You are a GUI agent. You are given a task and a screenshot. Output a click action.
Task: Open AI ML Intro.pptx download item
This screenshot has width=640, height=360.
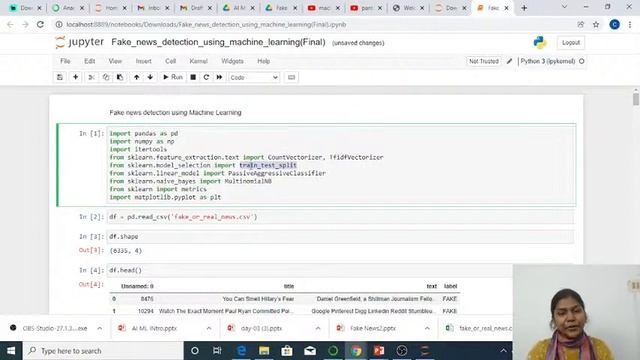click(154, 328)
